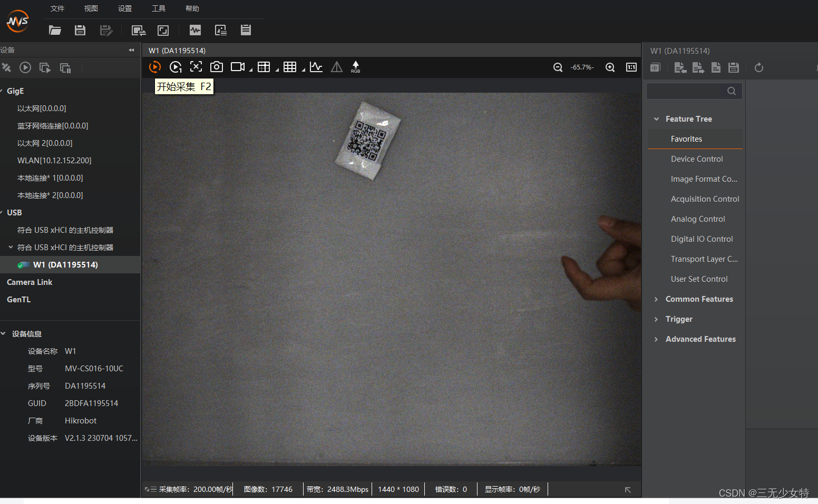Screen dimensions: 818x504
Task: Click the save-with-pencil icon in top toolbar
Action: [x=106, y=30]
